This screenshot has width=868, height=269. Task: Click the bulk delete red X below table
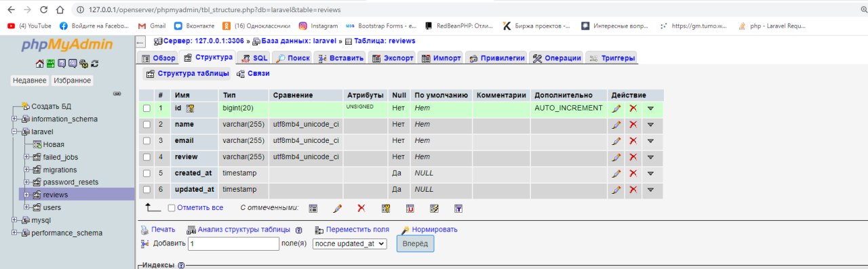coord(361,209)
